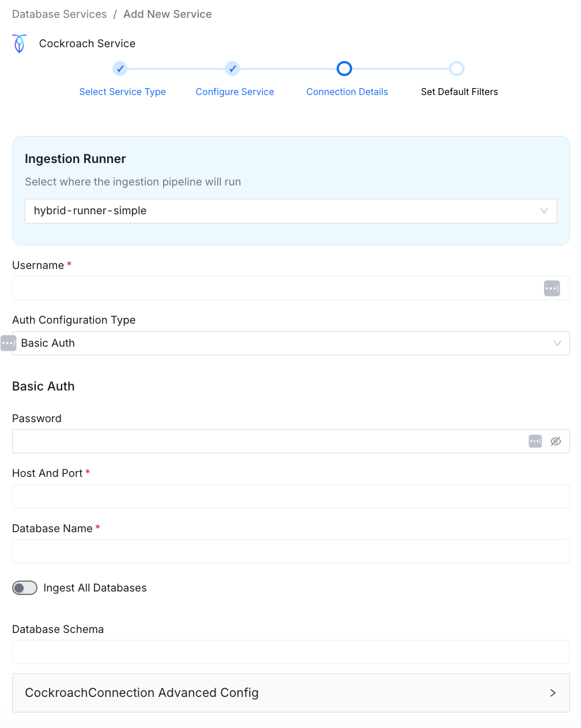Image resolution: width=581 pixels, height=728 pixels.
Task: Open the Auth Configuration Type dropdown
Action: 291,343
